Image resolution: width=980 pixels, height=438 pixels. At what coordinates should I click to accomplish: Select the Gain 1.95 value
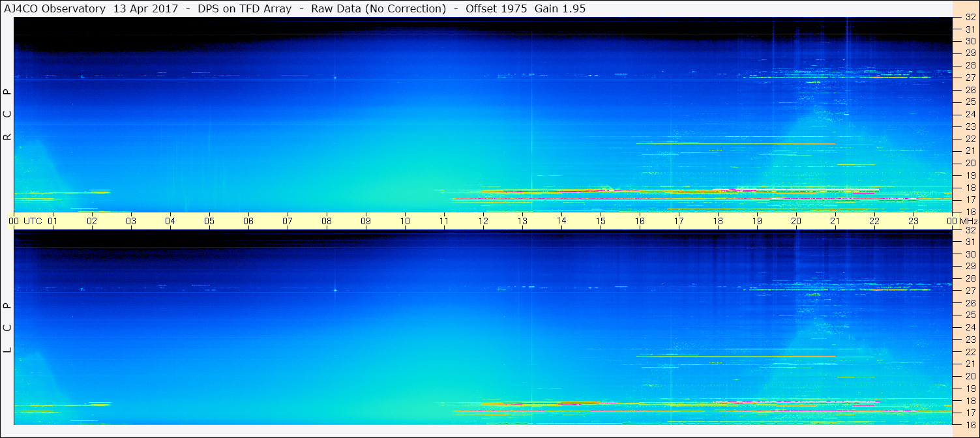[559, 8]
